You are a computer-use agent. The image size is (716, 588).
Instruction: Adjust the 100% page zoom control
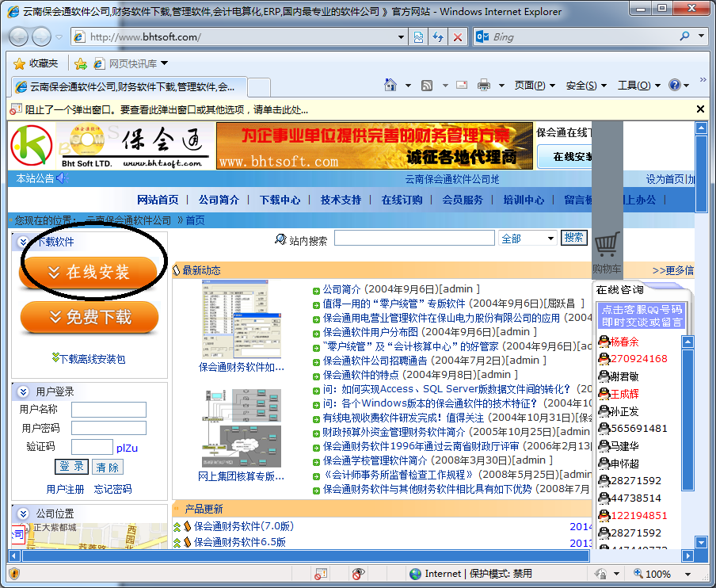click(659, 573)
